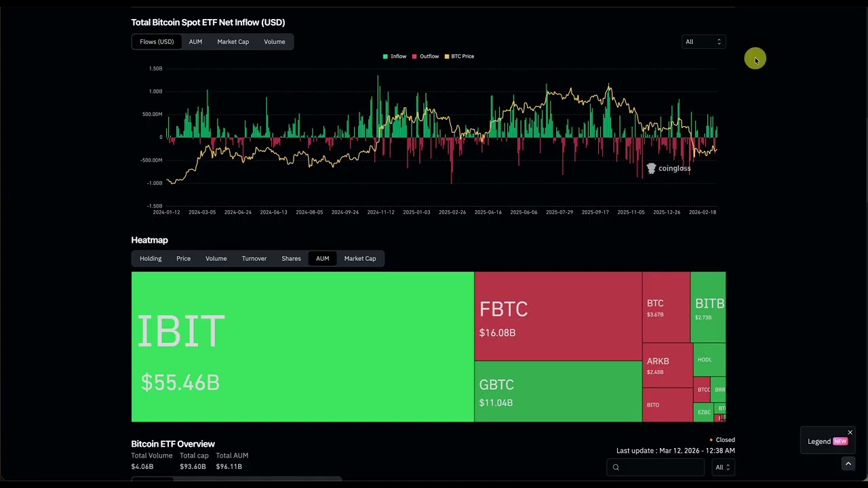
Task: Open the Legend panel
Action: 827,441
